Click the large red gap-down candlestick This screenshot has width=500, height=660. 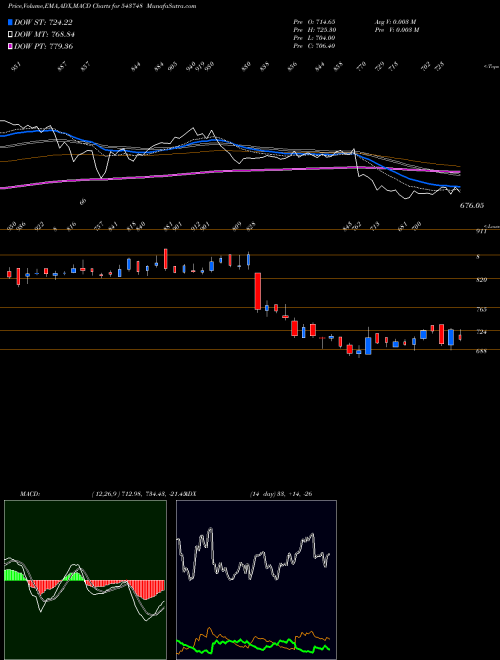(258, 291)
